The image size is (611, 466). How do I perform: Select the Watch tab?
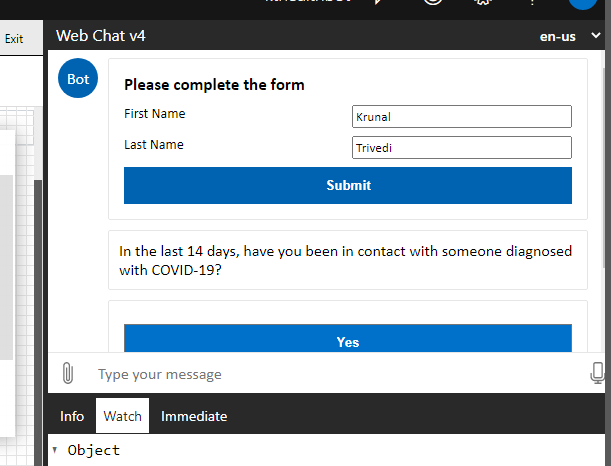[123, 416]
